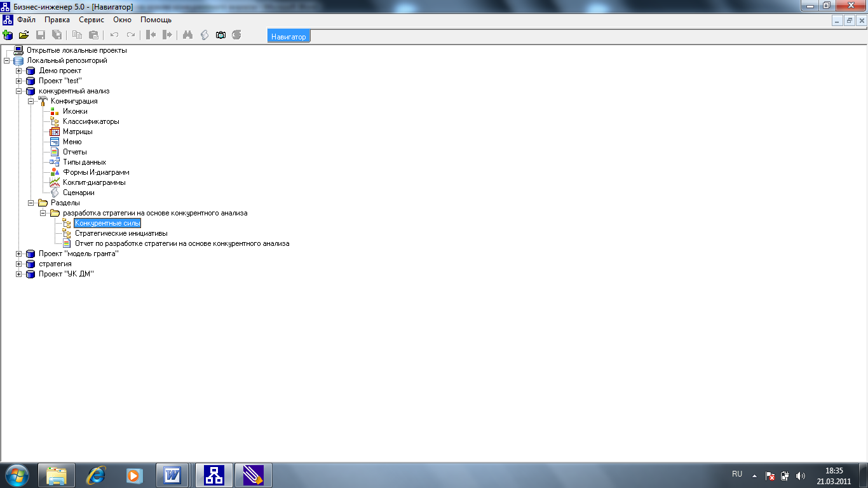Screen dimensions: 868x488
Task: Click the Матрицы node icon
Action: click(x=55, y=132)
